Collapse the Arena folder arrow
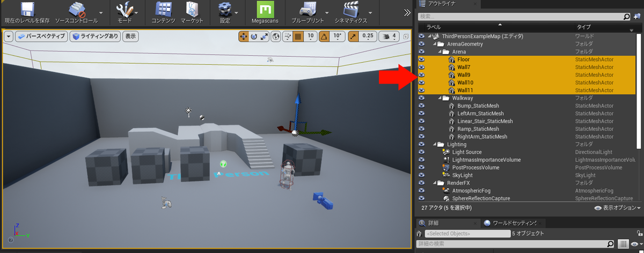Image resolution: width=644 pixels, height=253 pixels. (x=440, y=52)
